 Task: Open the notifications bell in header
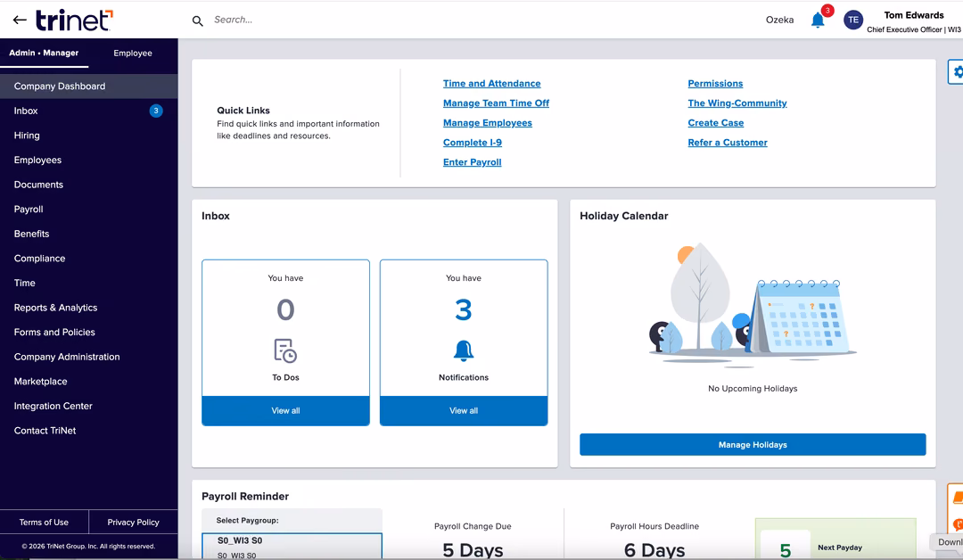[818, 21]
